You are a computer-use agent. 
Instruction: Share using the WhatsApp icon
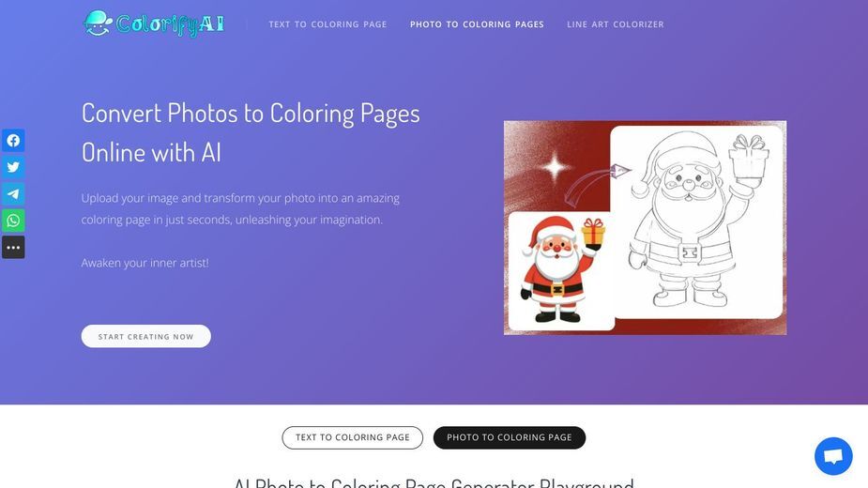13,221
